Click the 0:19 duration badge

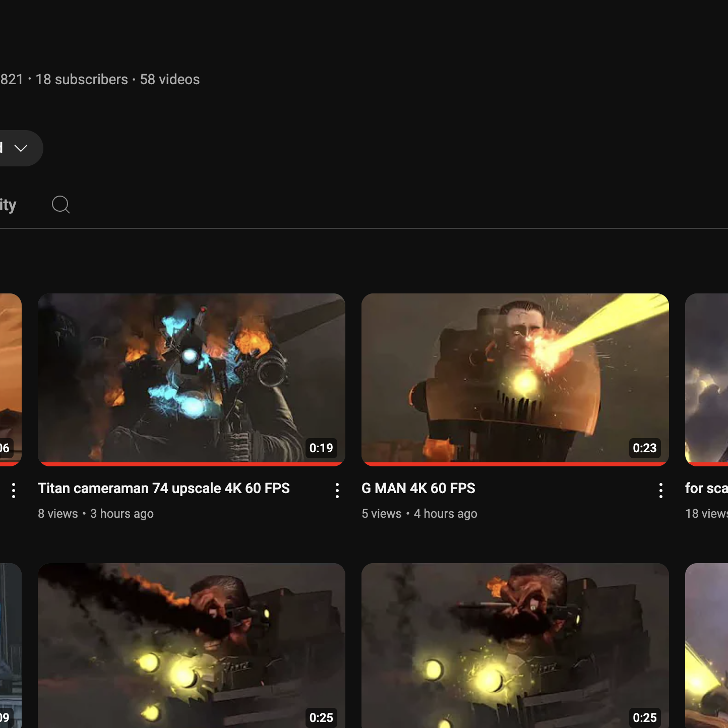(x=321, y=448)
